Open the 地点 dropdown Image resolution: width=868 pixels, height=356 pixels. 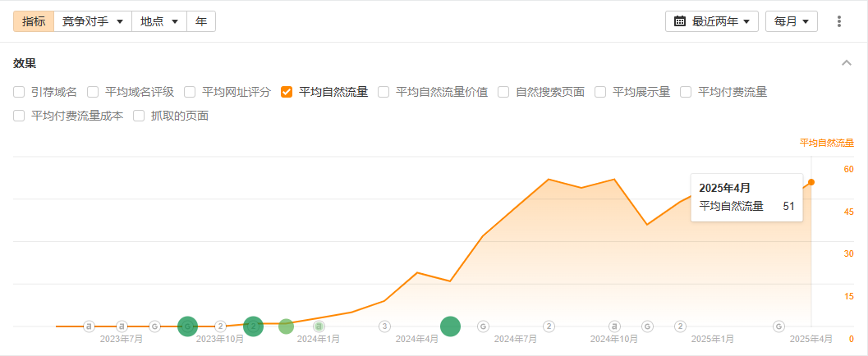[x=159, y=21]
